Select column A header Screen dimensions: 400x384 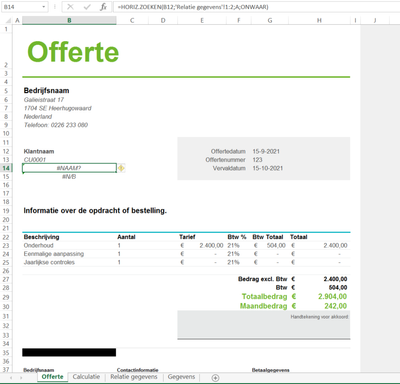[17, 21]
